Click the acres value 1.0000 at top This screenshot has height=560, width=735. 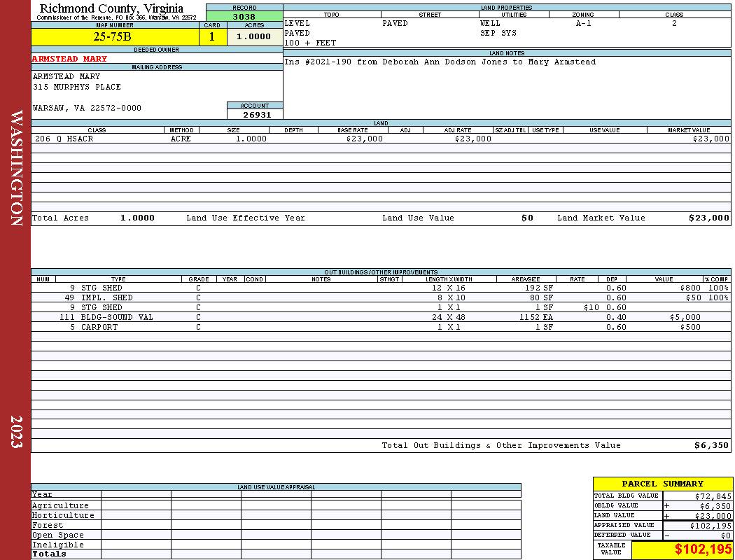point(254,36)
